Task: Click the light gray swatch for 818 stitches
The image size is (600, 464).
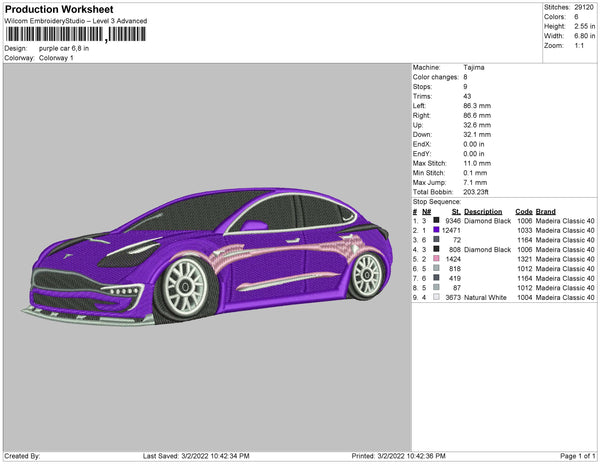Action: 437,268
